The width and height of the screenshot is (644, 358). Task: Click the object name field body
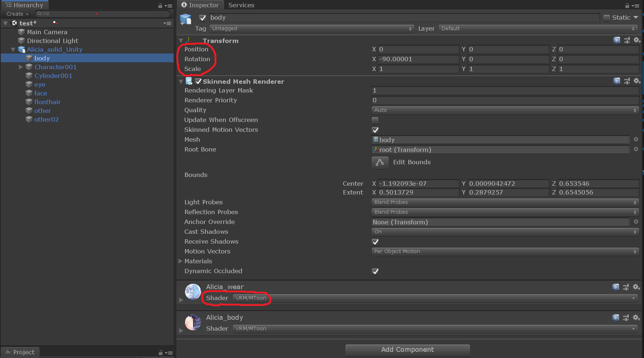tap(404, 17)
